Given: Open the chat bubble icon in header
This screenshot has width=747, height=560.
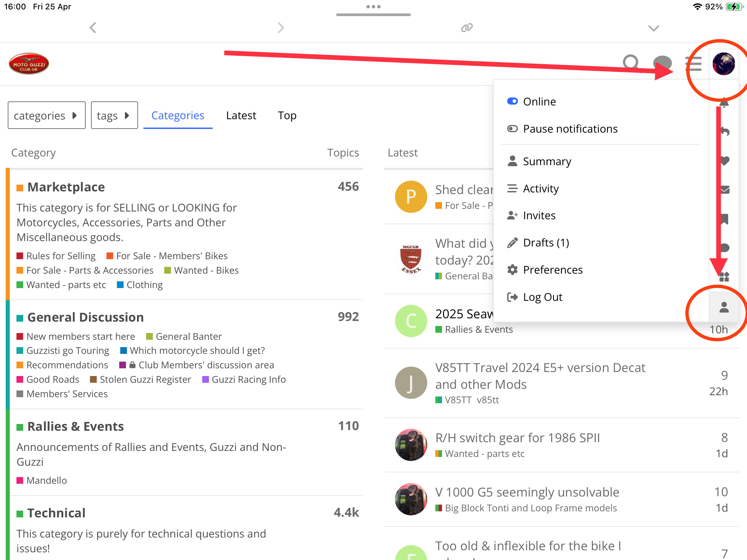Looking at the screenshot, I should click(x=662, y=63).
